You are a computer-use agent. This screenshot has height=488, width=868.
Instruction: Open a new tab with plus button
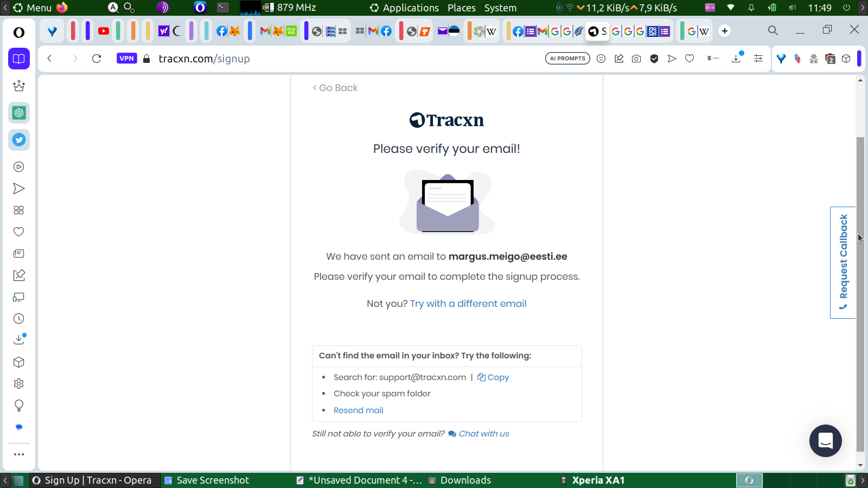[725, 31]
